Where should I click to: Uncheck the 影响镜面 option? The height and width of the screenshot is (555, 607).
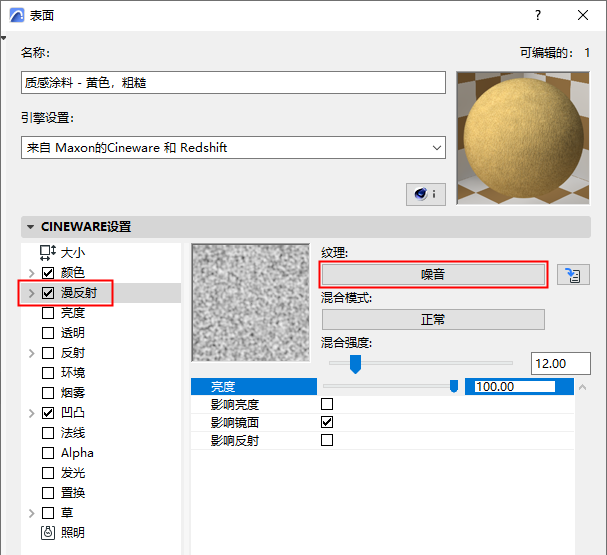pos(327,422)
